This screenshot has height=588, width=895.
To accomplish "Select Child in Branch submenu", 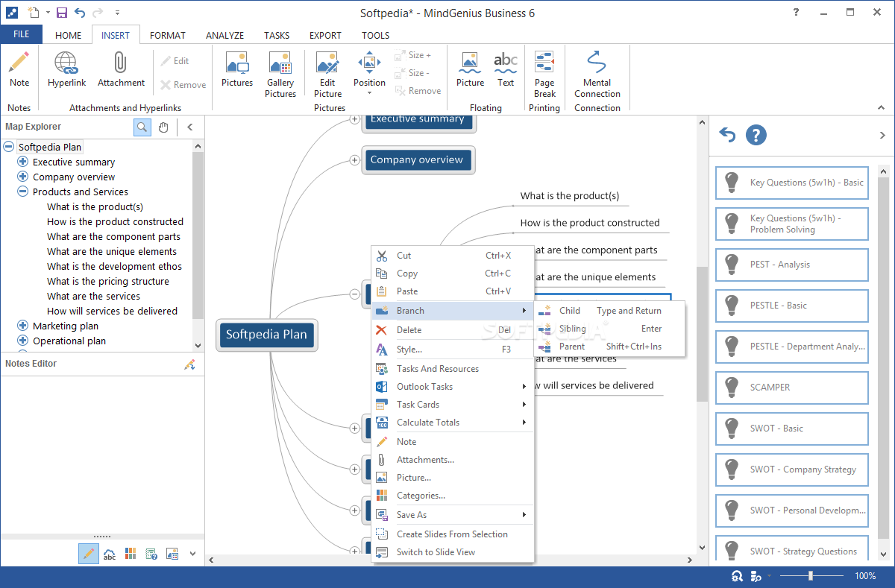I will coord(609,311).
